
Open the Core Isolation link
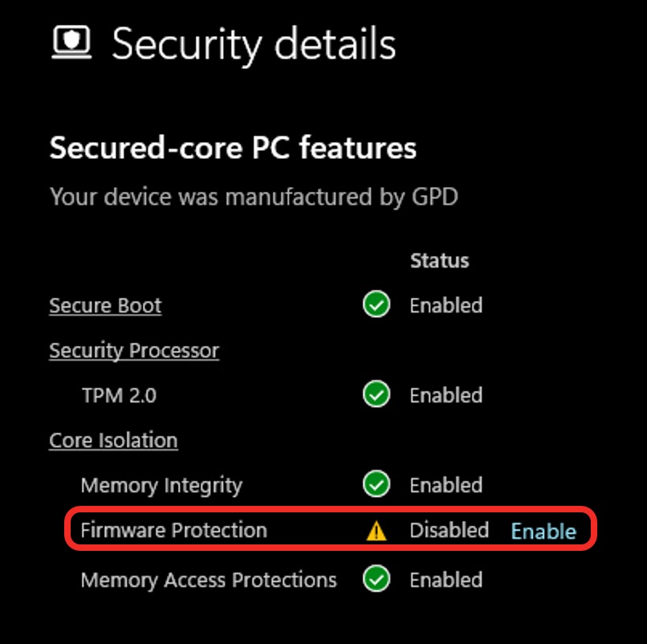[113, 440]
